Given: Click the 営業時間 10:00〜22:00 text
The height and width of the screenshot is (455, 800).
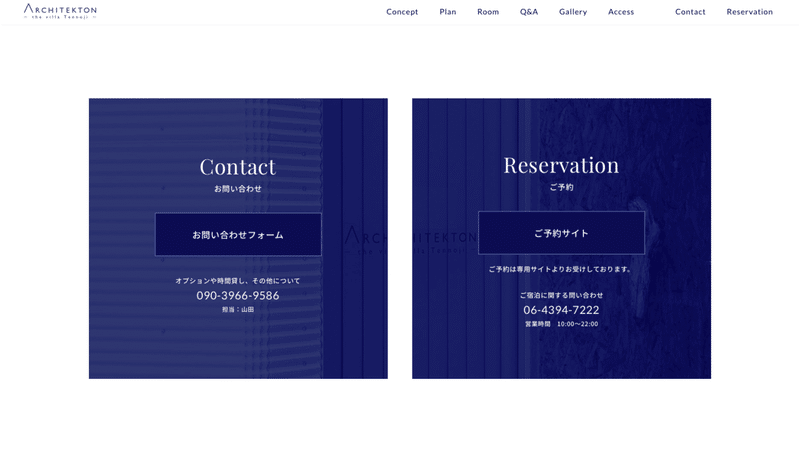Looking at the screenshot, I should click(561, 324).
